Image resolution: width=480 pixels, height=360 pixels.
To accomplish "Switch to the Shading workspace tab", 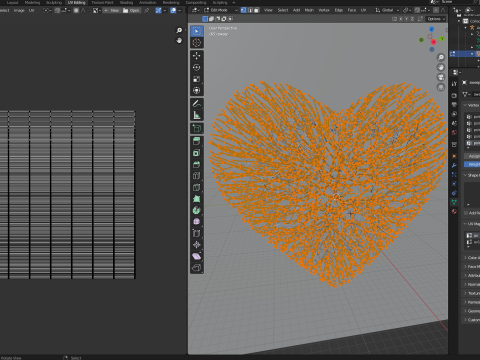I will (x=126, y=3).
